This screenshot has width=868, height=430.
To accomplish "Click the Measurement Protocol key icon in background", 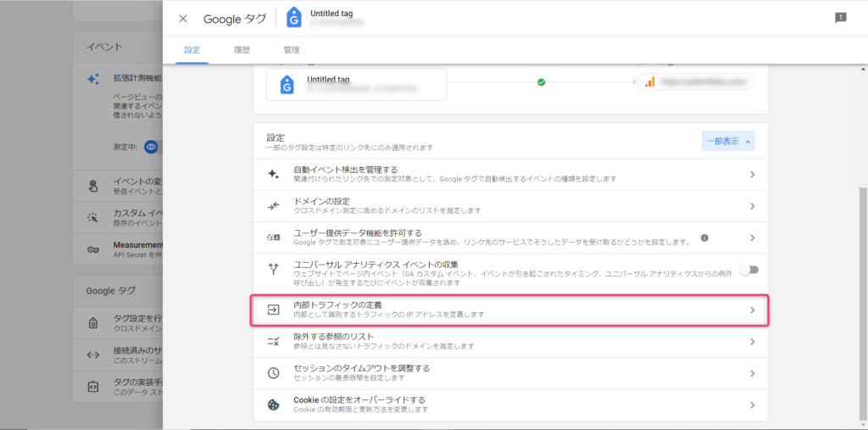I will point(93,249).
